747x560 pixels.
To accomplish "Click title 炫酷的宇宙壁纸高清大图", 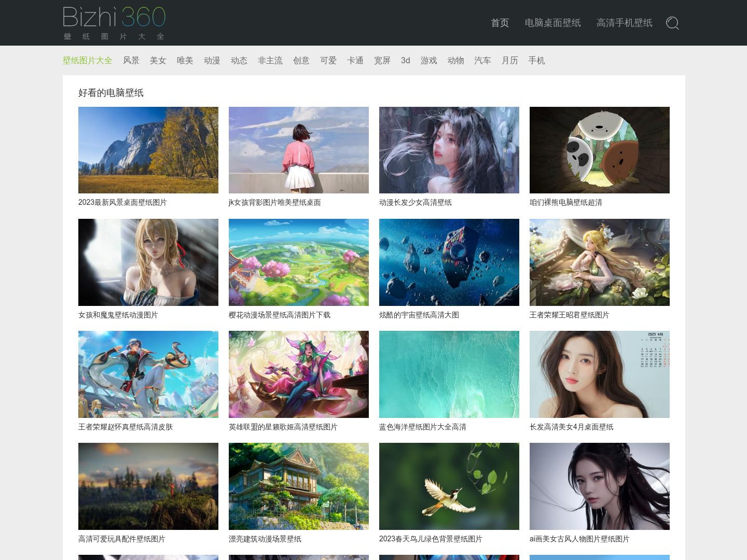I will 419,315.
